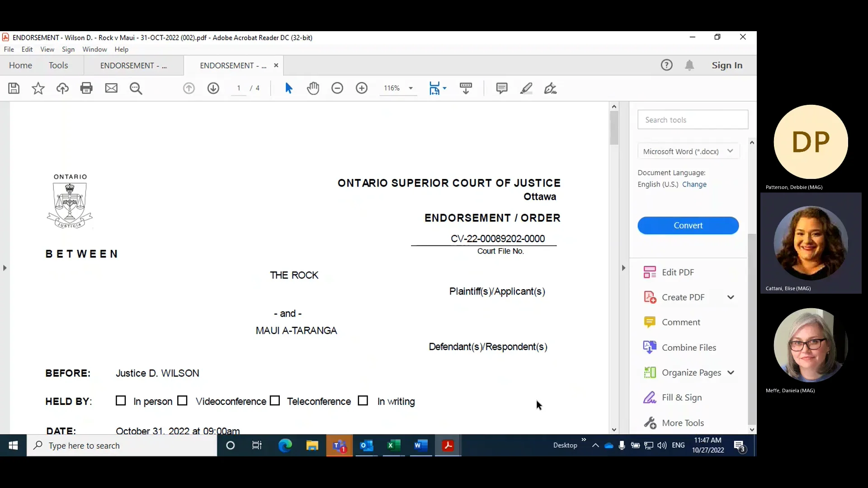Zoom in with the plus icon
This screenshot has height=488, width=868.
[x=362, y=88]
